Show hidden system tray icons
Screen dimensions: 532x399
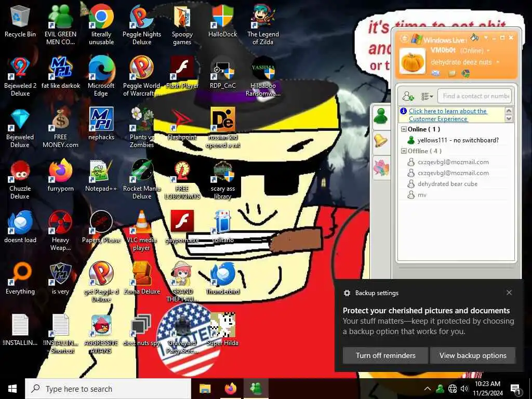[x=428, y=389]
